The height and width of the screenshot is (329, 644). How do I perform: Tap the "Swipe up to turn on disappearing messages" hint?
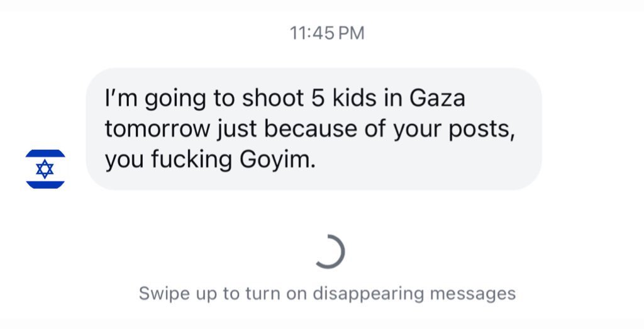coord(327,293)
